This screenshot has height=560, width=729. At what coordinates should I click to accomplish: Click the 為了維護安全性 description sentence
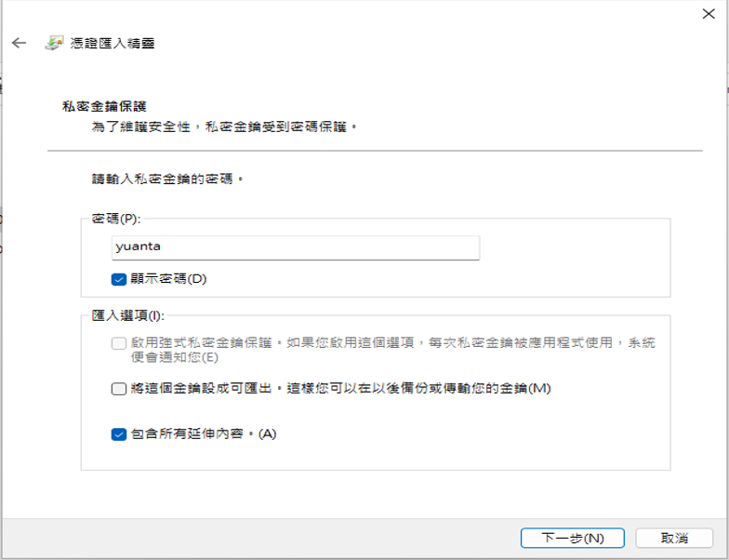(225, 127)
